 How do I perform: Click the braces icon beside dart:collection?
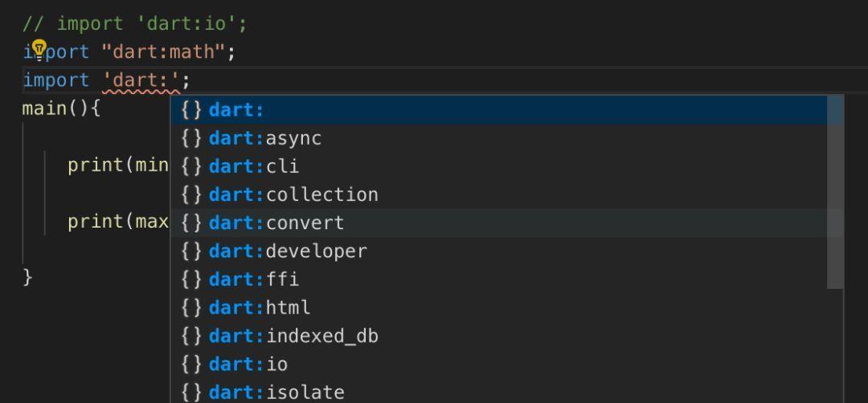point(191,195)
